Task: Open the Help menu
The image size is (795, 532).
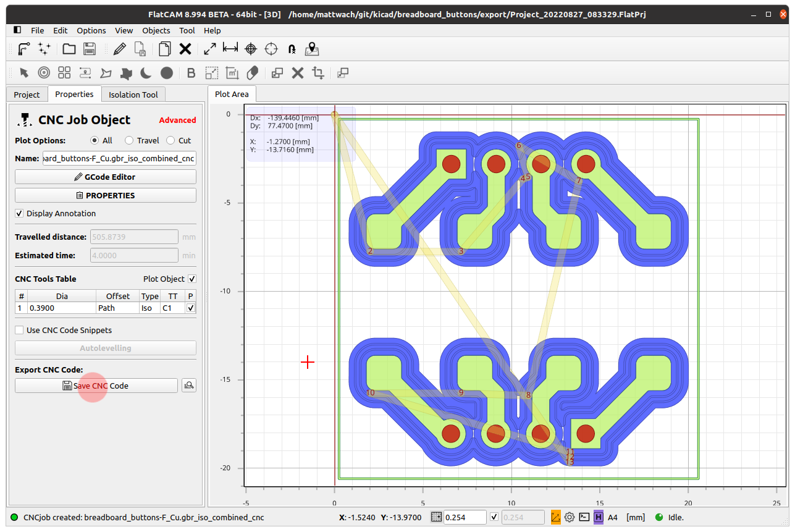Action: click(x=212, y=30)
